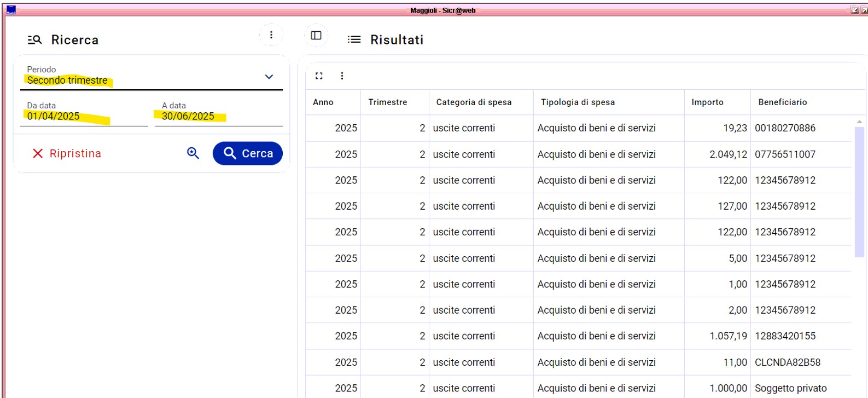Open the results table three-dot options menu

coord(342,76)
